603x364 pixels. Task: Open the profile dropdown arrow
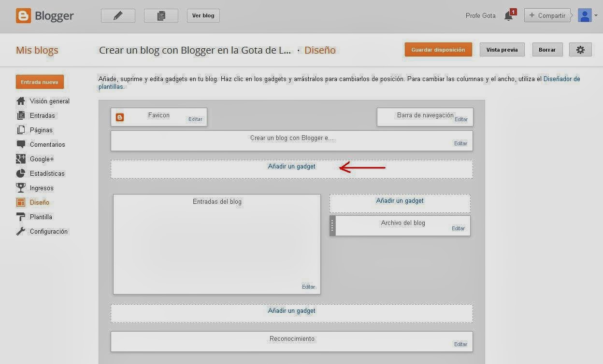tap(596, 16)
